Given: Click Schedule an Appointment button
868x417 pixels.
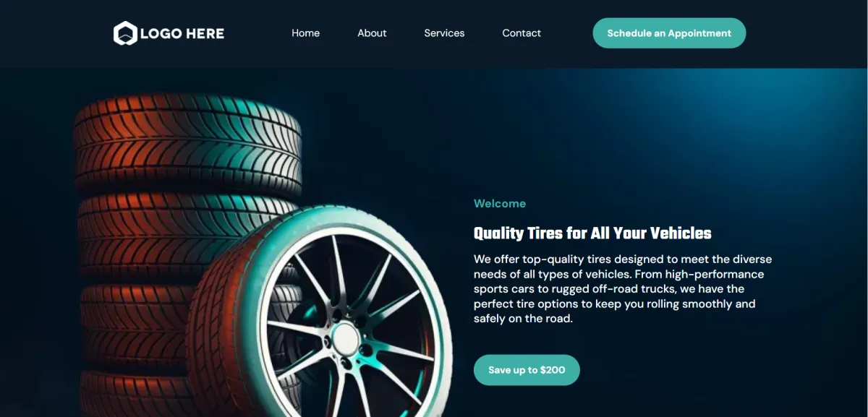Looking at the screenshot, I should coord(669,33).
